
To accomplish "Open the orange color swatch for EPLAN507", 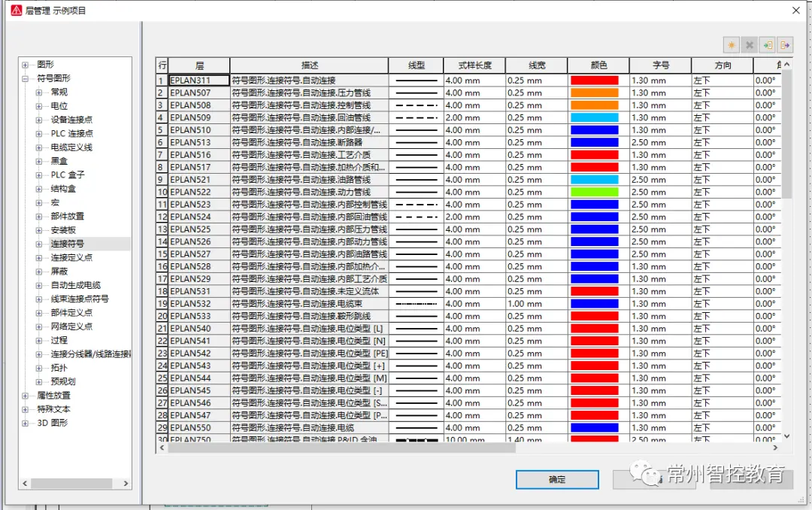I will (x=595, y=93).
